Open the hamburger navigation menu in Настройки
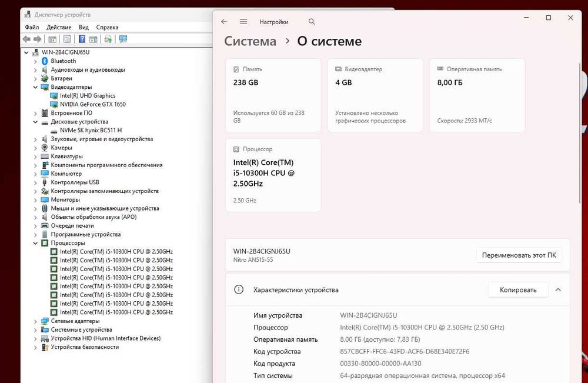The height and width of the screenshot is (383, 588). click(243, 22)
